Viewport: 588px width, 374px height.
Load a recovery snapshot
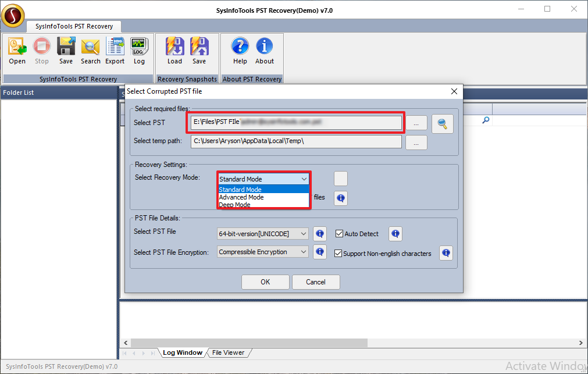[x=174, y=51]
